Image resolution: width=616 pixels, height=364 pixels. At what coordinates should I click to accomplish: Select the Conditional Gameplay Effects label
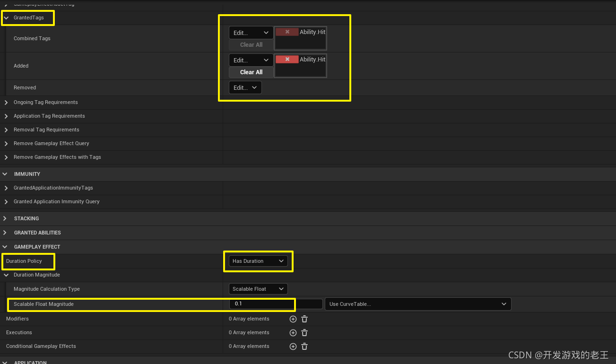point(41,347)
